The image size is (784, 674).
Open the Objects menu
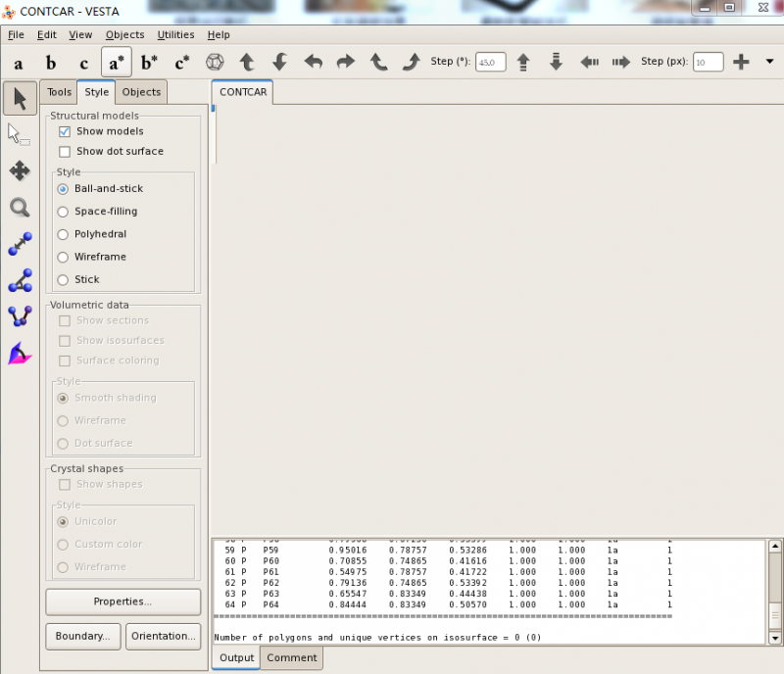124,34
